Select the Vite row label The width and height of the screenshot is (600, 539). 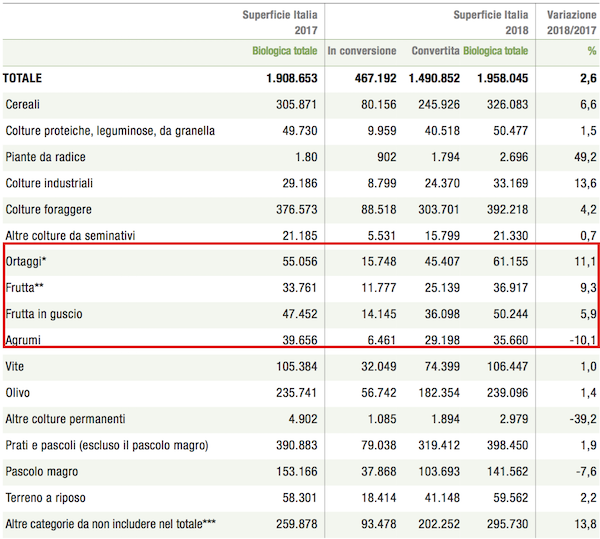click(16, 365)
